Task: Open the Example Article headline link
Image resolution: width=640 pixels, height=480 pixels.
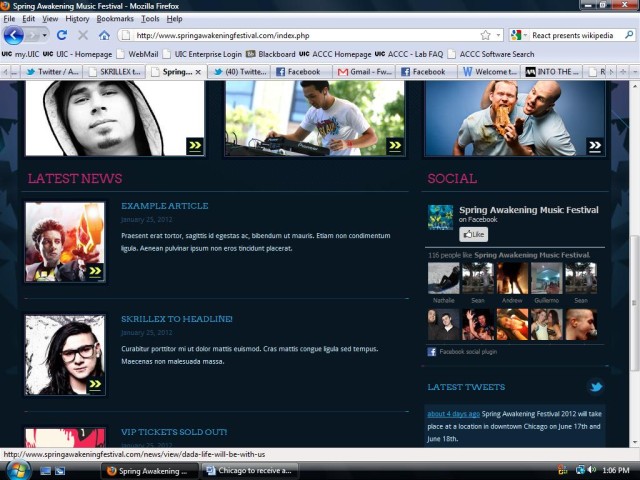Action: (164, 206)
